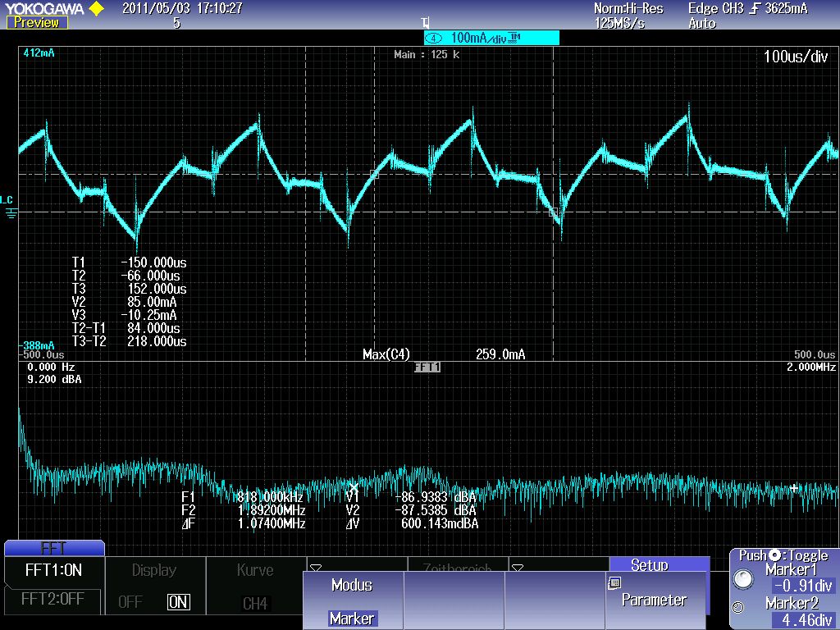Click the 0.000 Hz FFT start frequency label

(x=51, y=367)
